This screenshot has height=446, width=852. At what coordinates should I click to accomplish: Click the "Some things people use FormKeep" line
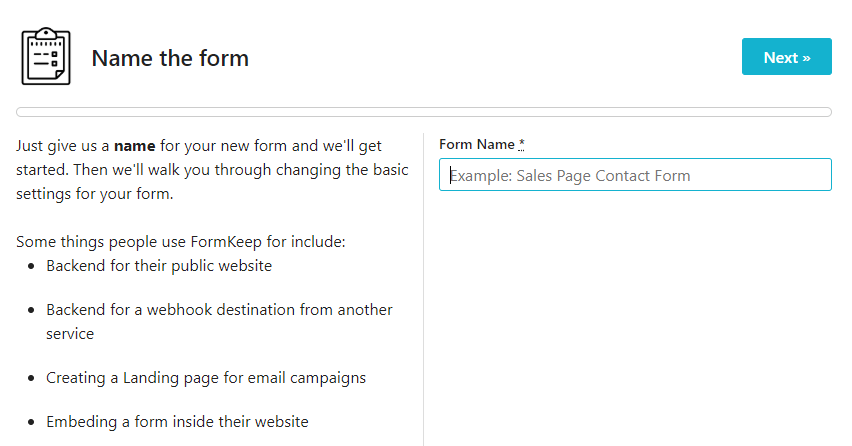pos(181,242)
